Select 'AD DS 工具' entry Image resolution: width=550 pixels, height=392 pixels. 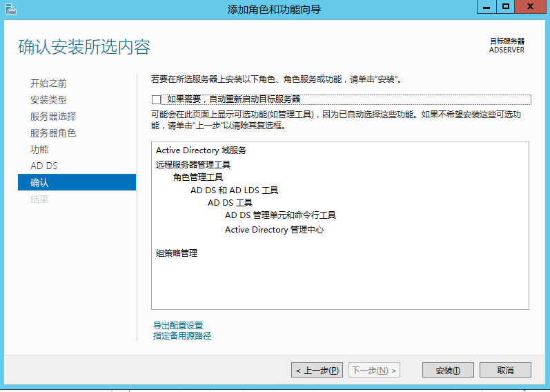(230, 203)
